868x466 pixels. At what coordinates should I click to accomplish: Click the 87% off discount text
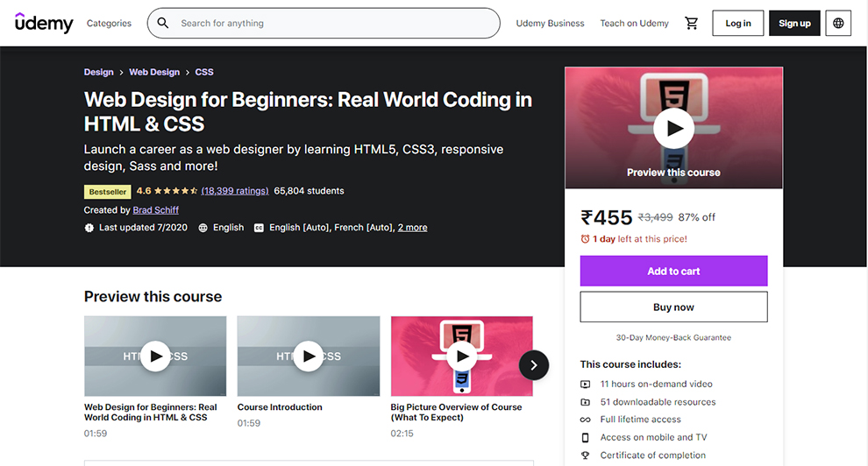696,217
